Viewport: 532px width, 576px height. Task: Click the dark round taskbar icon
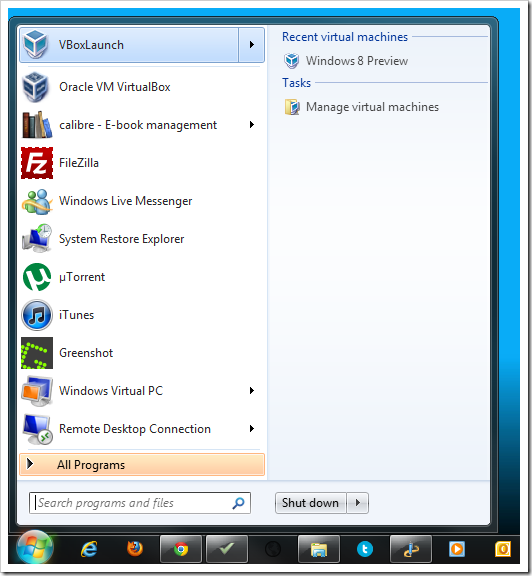tap(273, 549)
